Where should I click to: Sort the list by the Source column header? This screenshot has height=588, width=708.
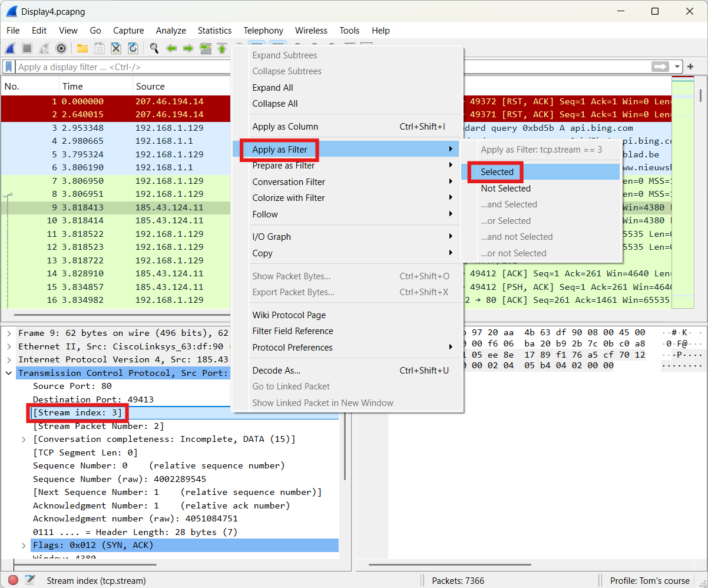click(183, 86)
